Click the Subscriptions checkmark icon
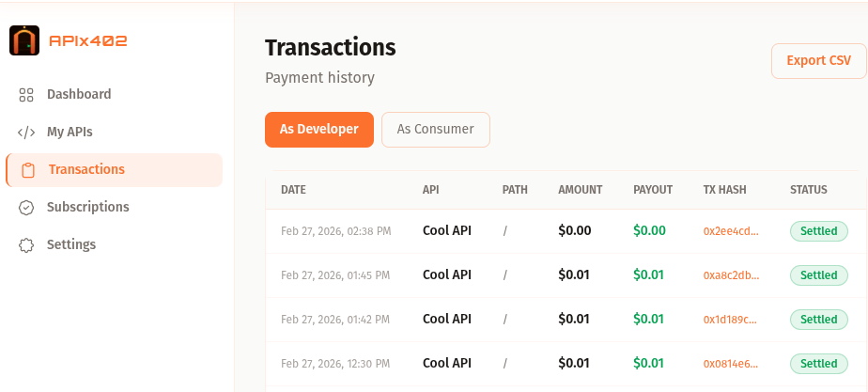Screen dimensions: 868x392 (26, 208)
